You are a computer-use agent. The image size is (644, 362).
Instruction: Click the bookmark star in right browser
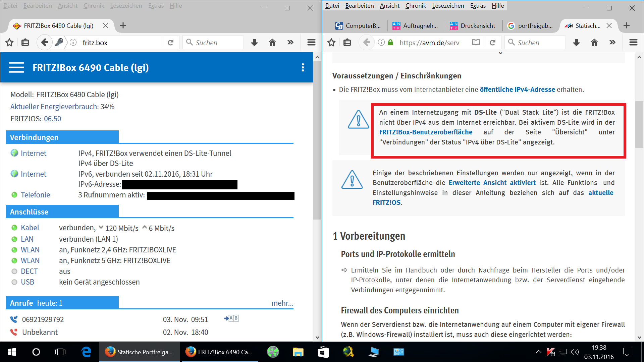[331, 43]
